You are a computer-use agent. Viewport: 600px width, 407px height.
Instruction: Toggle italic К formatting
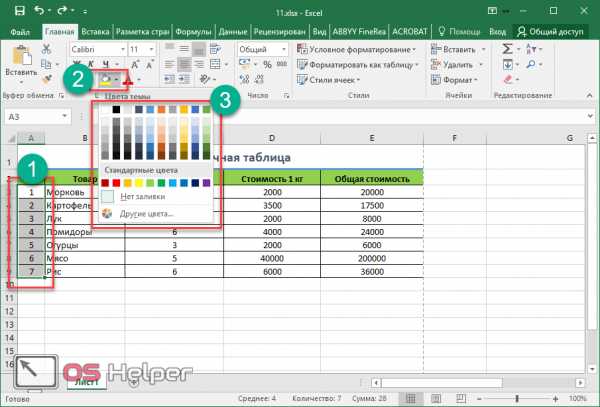point(91,64)
